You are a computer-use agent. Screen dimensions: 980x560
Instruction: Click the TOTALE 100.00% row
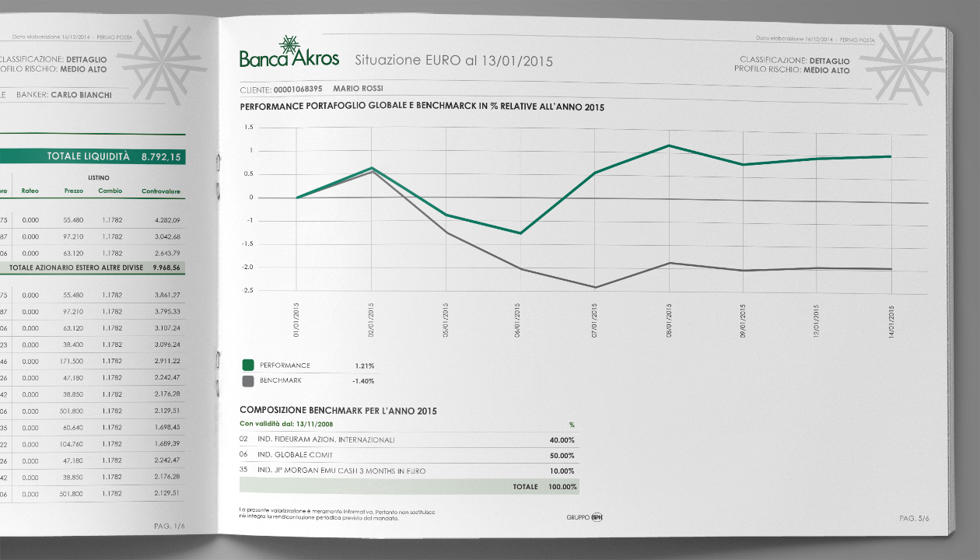(x=409, y=486)
